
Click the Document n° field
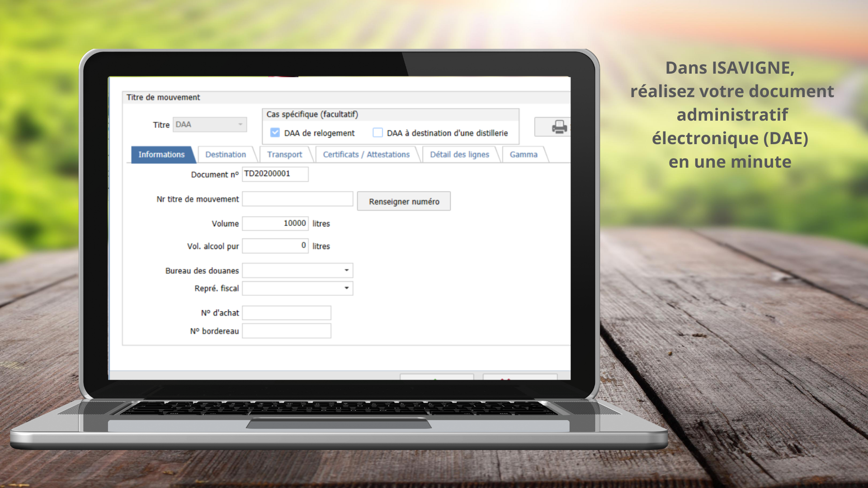click(x=275, y=174)
